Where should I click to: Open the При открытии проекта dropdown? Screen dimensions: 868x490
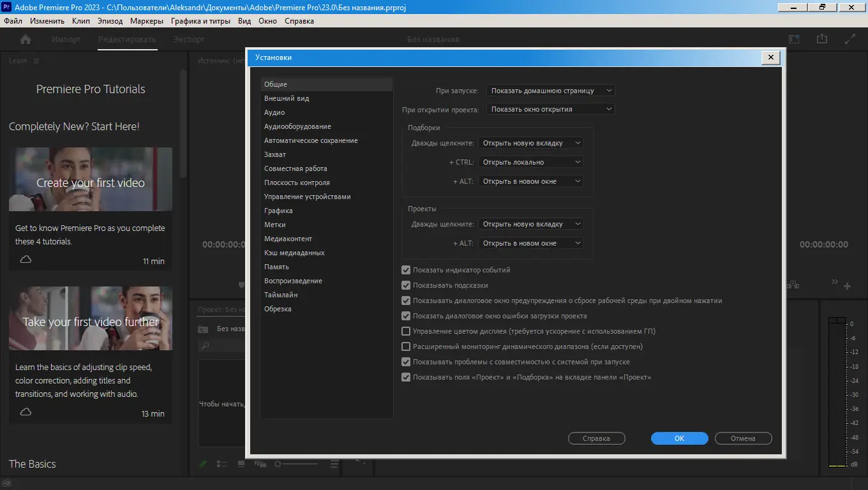550,109
